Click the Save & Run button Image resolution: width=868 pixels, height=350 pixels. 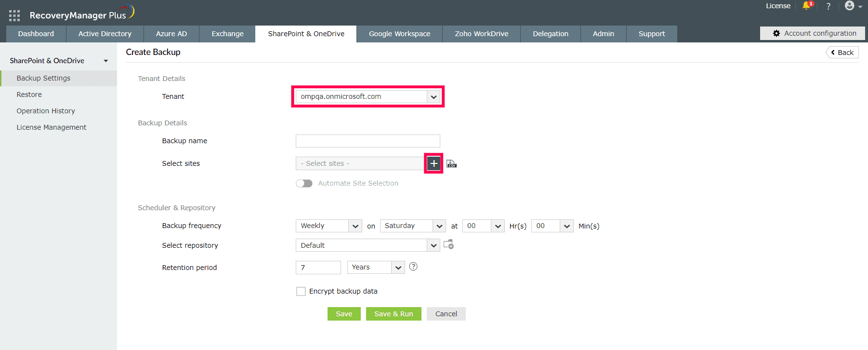coord(394,314)
